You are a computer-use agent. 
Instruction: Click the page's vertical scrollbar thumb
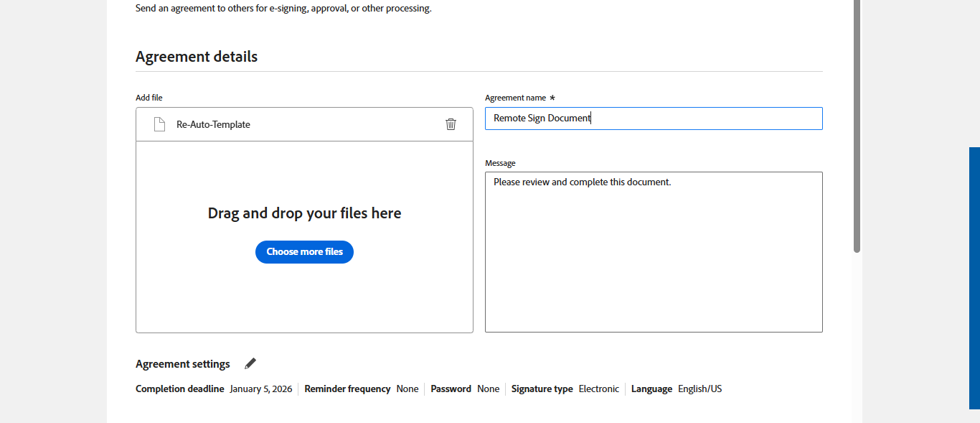click(857, 126)
